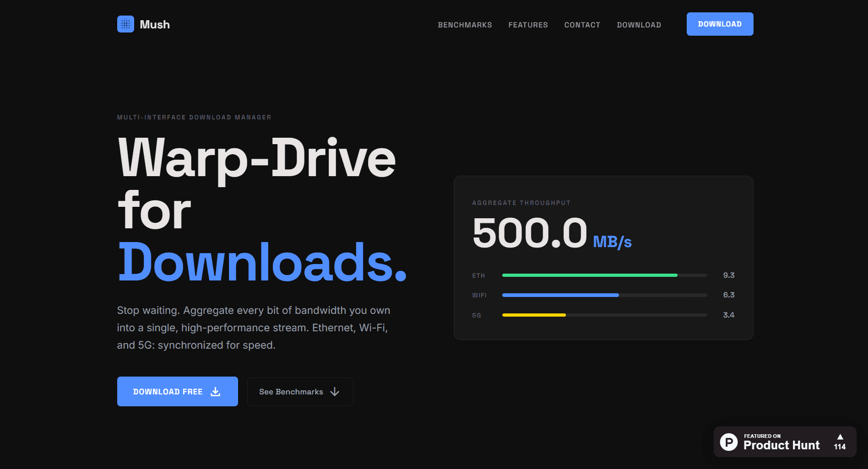The height and width of the screenshot is (469, 868).
Task: Click the Product Hunt P logo icon
Action: pos(729,442)
